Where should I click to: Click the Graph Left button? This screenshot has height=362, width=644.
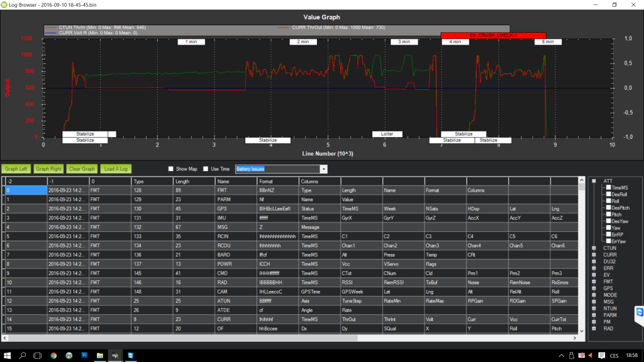click(16, 169)
